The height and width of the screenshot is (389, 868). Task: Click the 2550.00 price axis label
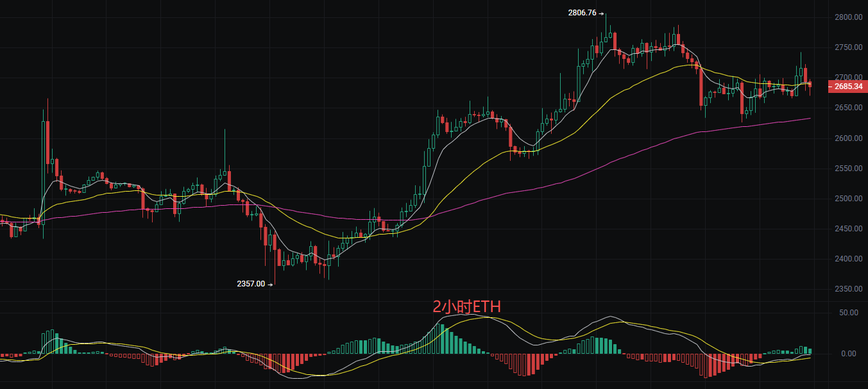pos(848,169)
